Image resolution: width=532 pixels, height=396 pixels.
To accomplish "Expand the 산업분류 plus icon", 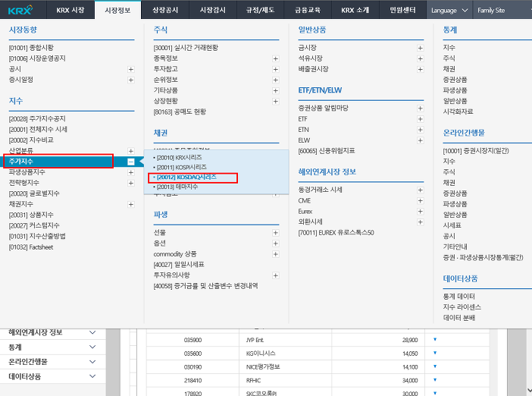I will tap(130, 151).
